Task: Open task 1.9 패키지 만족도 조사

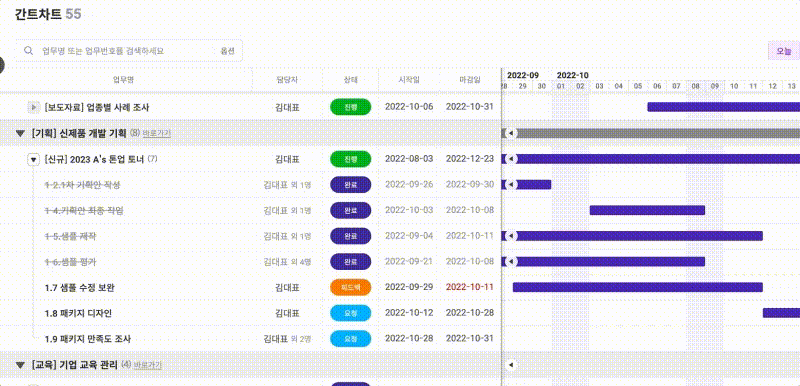Action: [x=88, y=339]
